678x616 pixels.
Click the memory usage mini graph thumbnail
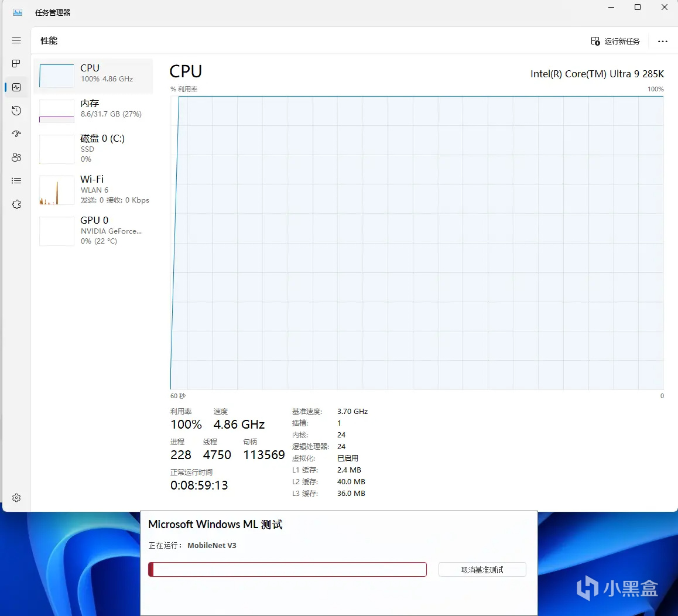[x=57, y=111]
